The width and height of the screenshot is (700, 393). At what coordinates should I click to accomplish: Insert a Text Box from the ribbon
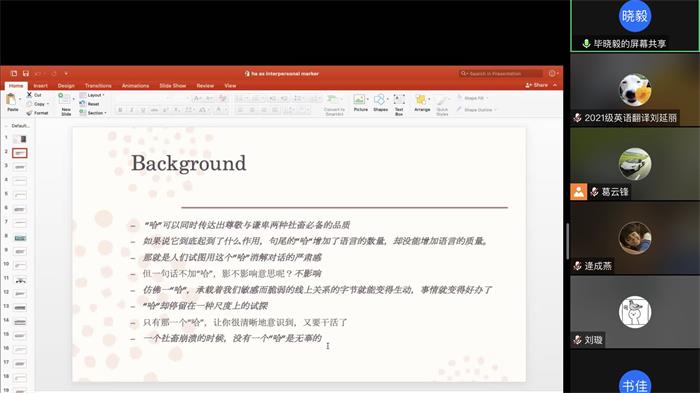click(x=399, y=99)
